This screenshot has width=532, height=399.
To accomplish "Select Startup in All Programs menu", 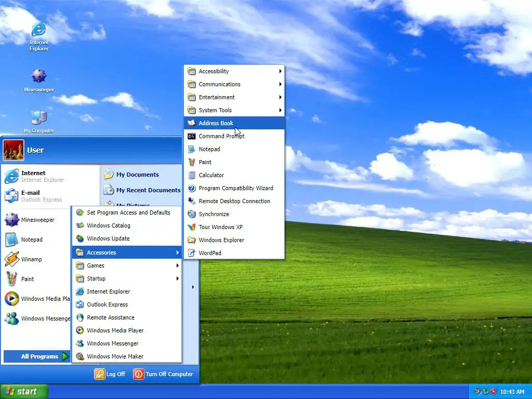I will pos(127,278).
